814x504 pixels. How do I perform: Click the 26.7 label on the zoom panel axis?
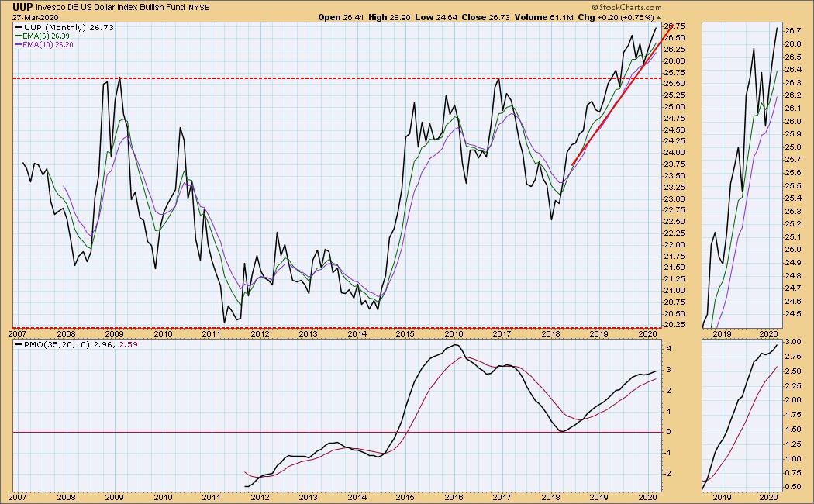[792, 31]
